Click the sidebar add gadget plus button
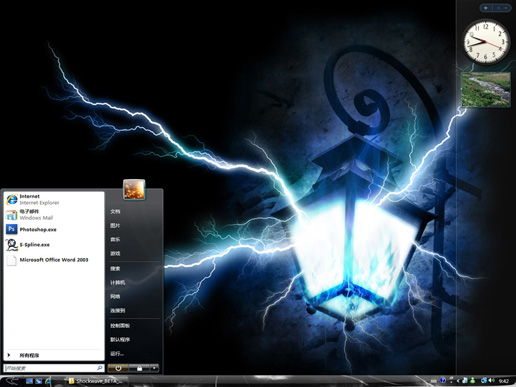Image resolution: width=516 pixels, height=387 pixels. click(x=486, y=8)
